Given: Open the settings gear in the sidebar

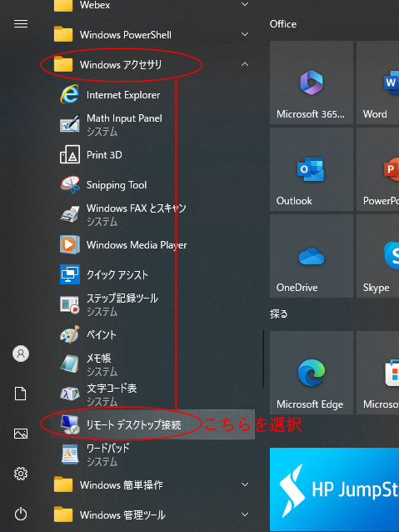Looking at the screenshot, I should [21, 474].
